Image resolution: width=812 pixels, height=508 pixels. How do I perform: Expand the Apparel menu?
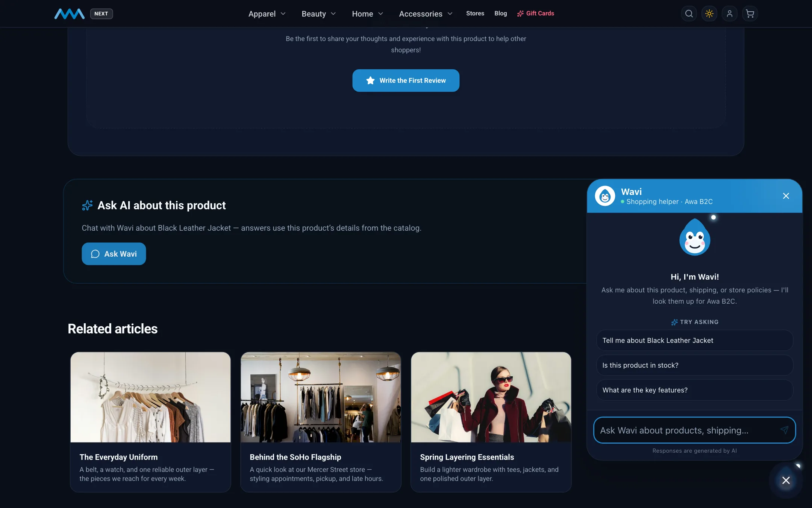click(x=267, y=14)
